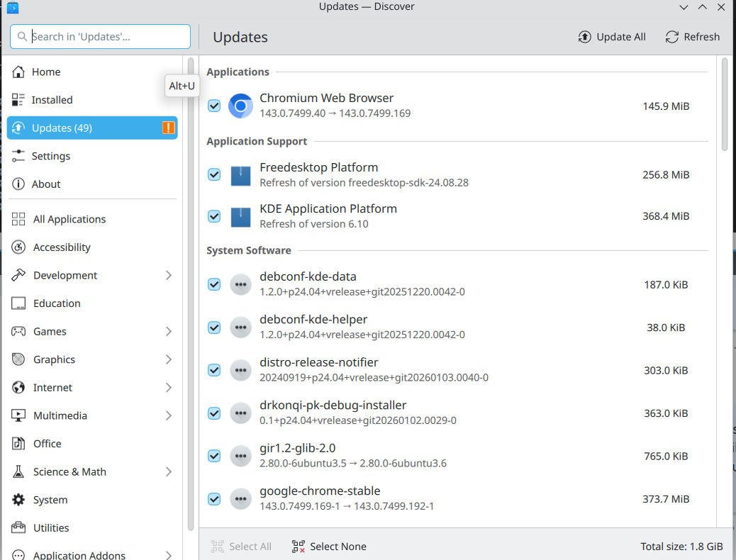Expand the Multimedia category chevron

(x=169, y=415)
